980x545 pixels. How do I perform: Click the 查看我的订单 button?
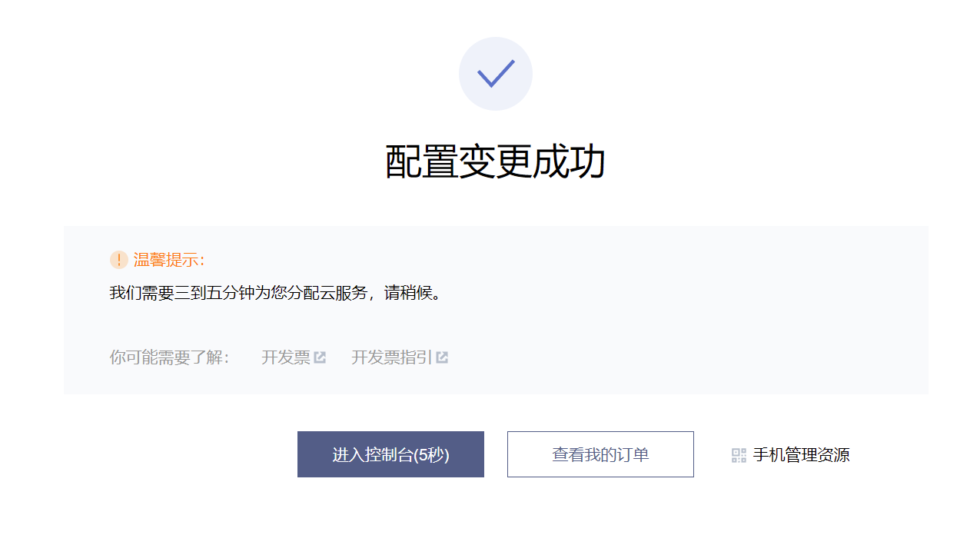(x=600, y=454)
